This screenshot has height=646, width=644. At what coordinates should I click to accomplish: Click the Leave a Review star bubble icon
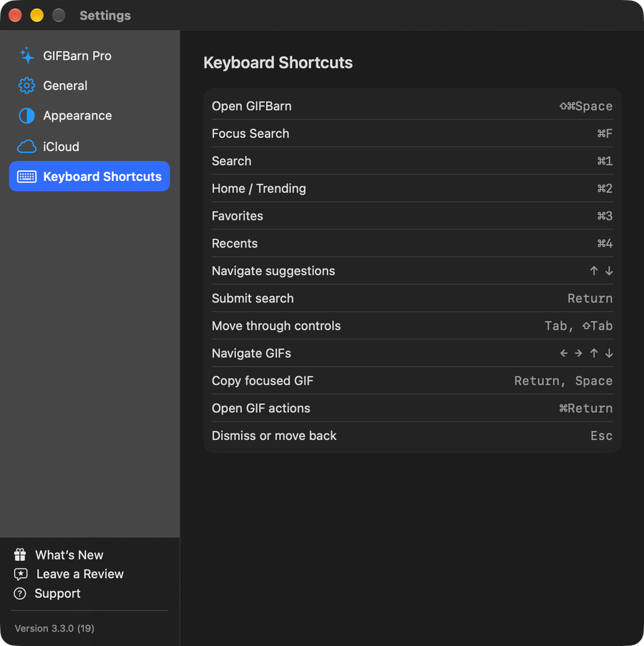21,574
